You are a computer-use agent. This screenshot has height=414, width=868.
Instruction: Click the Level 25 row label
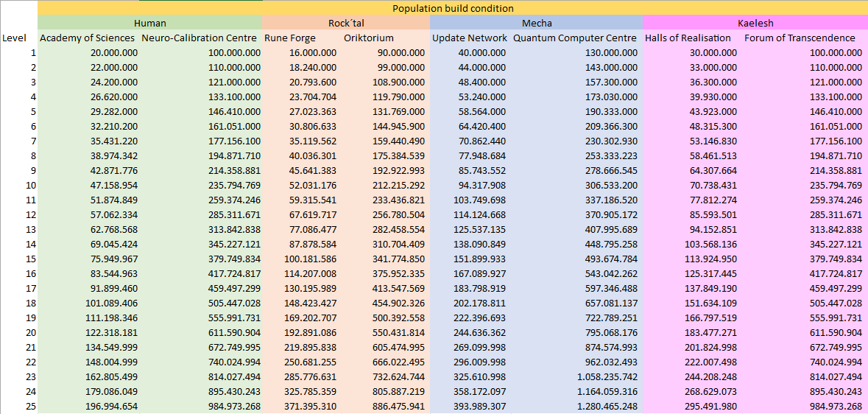pyautogui.click(x=29, y=407)
